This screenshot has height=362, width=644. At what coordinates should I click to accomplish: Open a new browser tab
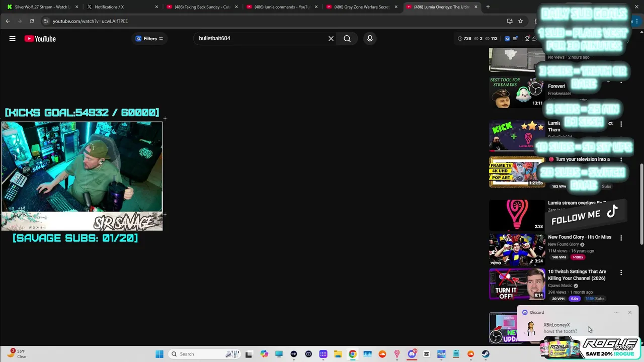pos(488,7)
